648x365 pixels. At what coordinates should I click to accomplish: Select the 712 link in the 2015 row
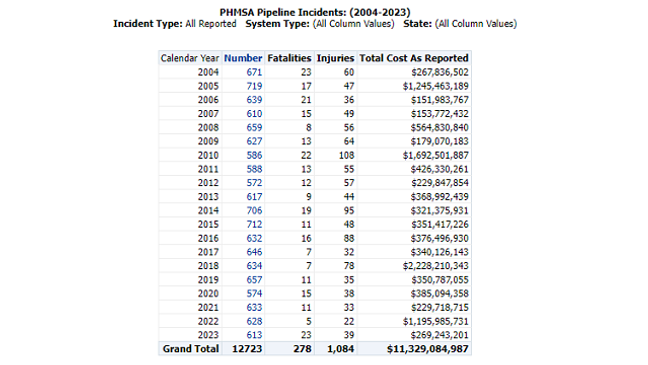point(254,224)
